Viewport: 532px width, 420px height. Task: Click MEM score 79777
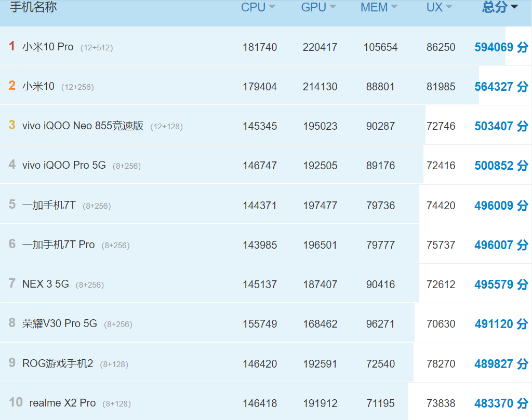point(380,245)
